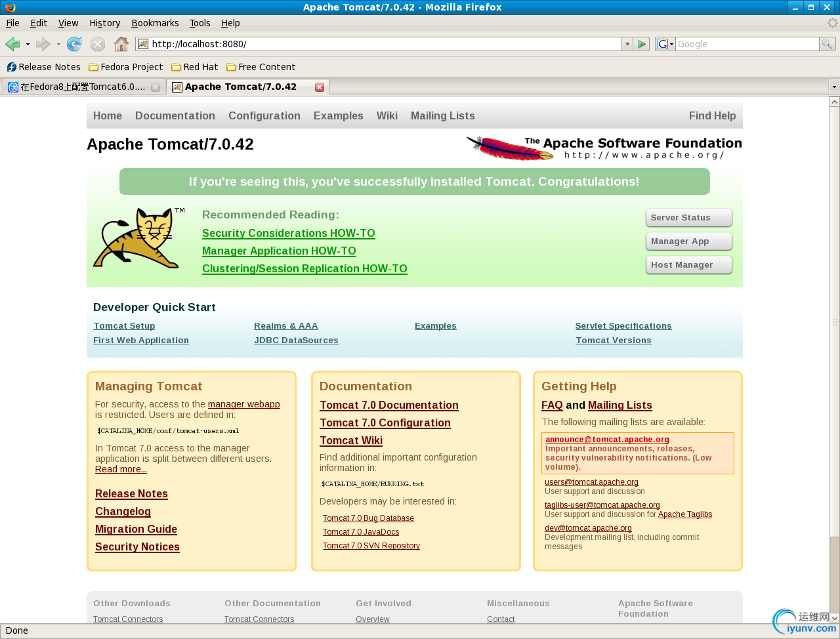840x639 pixels.
Task: Open Clustering/Session Replication HOW-TO link
Action: (x=304, y=268)
